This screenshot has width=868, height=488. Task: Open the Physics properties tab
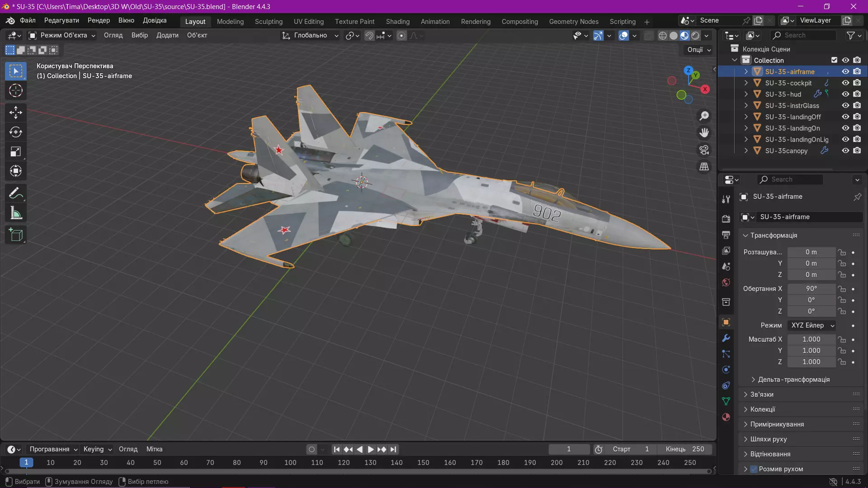tap(726, 370)
